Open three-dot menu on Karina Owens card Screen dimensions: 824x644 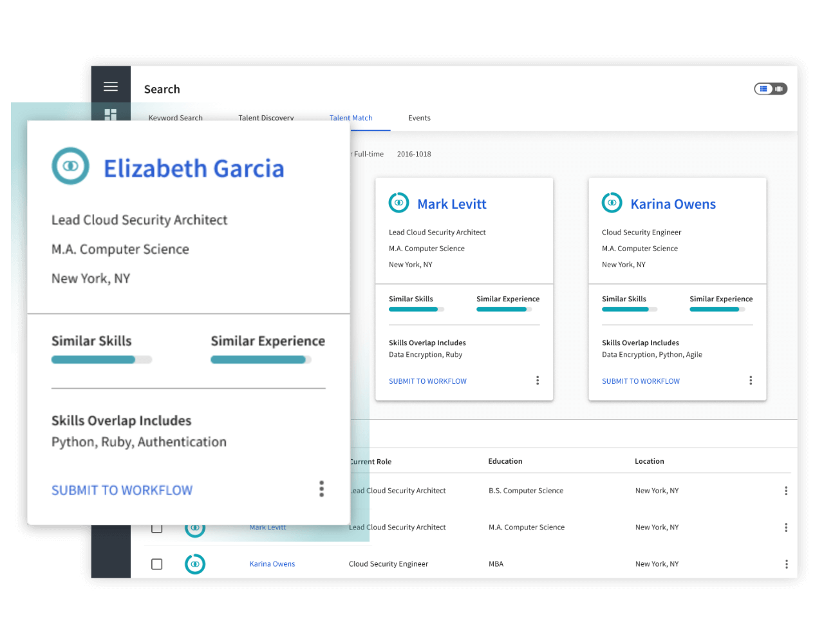coord(751,381)
